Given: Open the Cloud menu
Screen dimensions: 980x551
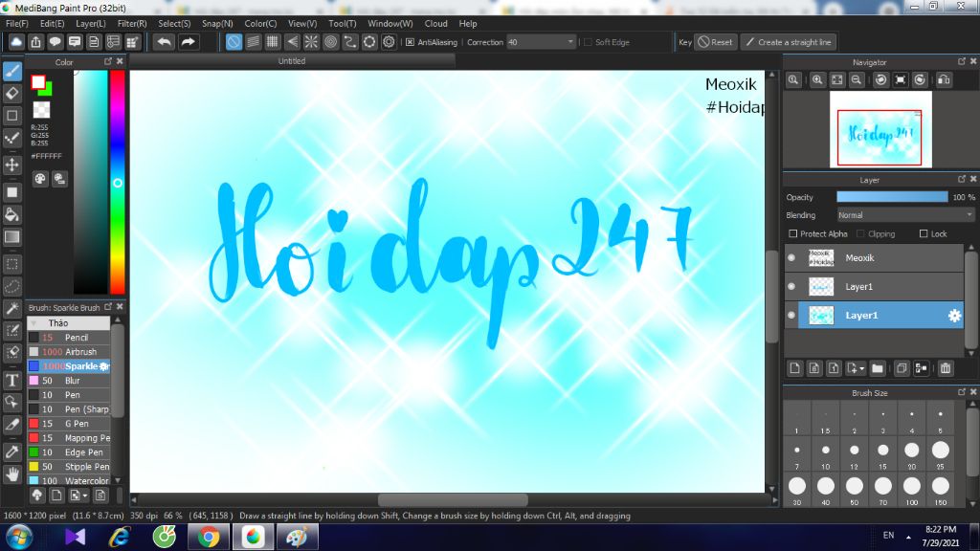Looking at the screenshot, I should point(435,23).
